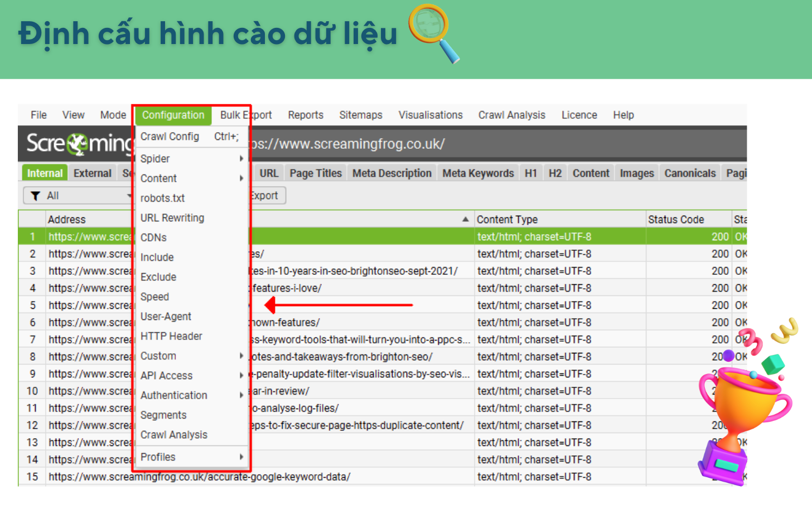Open the Visualisations menu
The height and width of the screenshot is (505, 812).
coord(431,115)
